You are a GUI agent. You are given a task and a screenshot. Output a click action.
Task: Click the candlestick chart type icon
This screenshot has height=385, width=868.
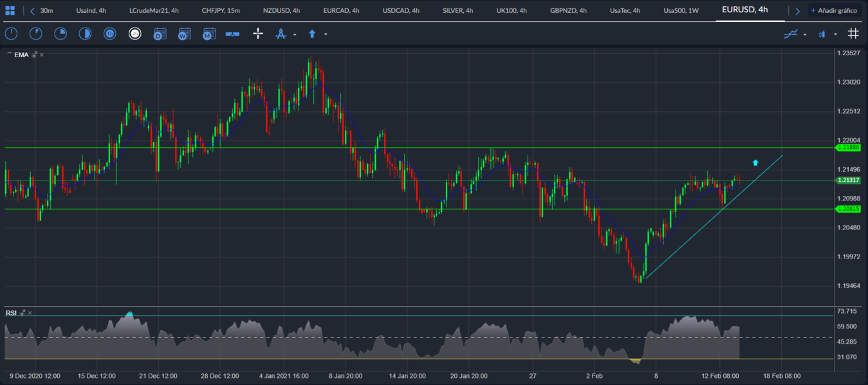coord(822,34)
